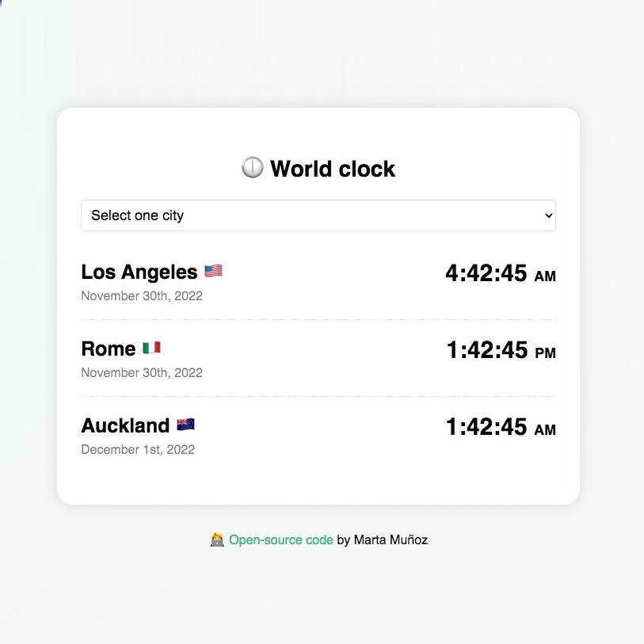Click the Italian flag next to Rome

tap(151, 348)
